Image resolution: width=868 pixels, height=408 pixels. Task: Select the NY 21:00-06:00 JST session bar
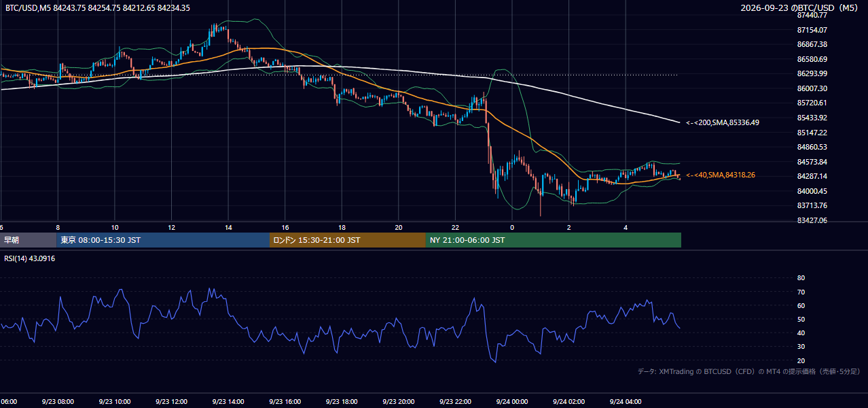554,240
